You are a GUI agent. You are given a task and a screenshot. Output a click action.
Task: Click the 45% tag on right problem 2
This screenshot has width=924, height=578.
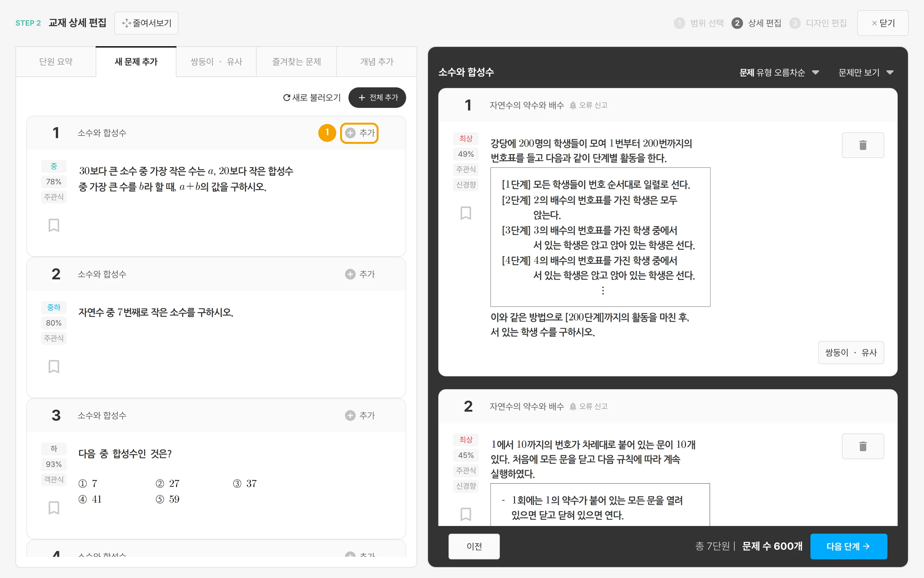(466, 455)
